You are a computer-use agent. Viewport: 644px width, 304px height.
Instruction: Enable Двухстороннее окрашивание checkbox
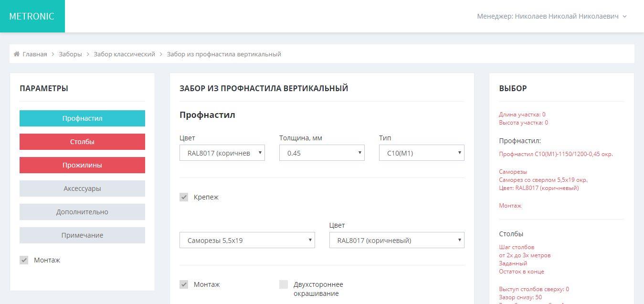click(284, 284)
